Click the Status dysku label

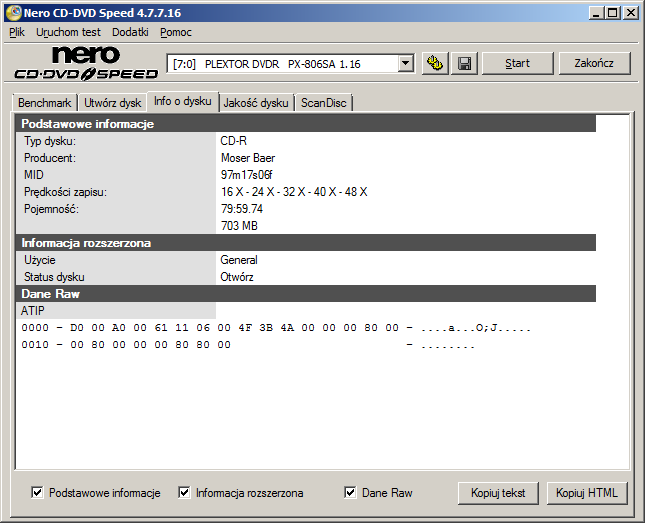click(x=54, y=277)
